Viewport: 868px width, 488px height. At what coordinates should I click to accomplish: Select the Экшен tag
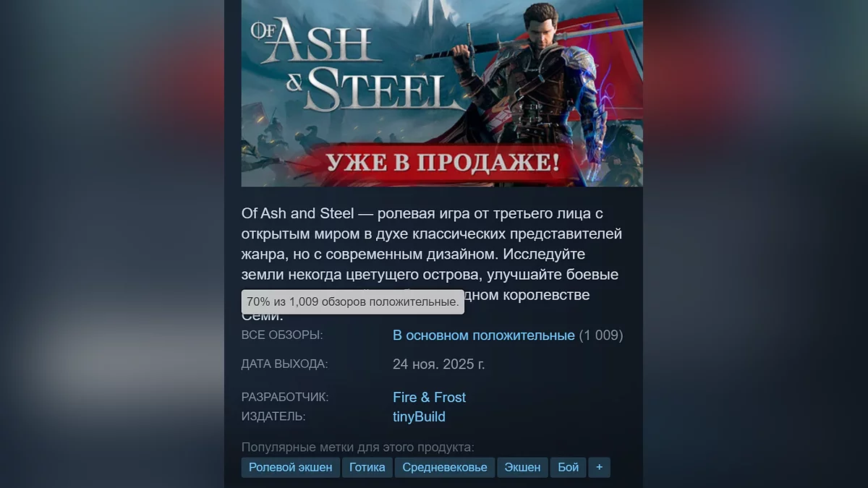point(522,467)
